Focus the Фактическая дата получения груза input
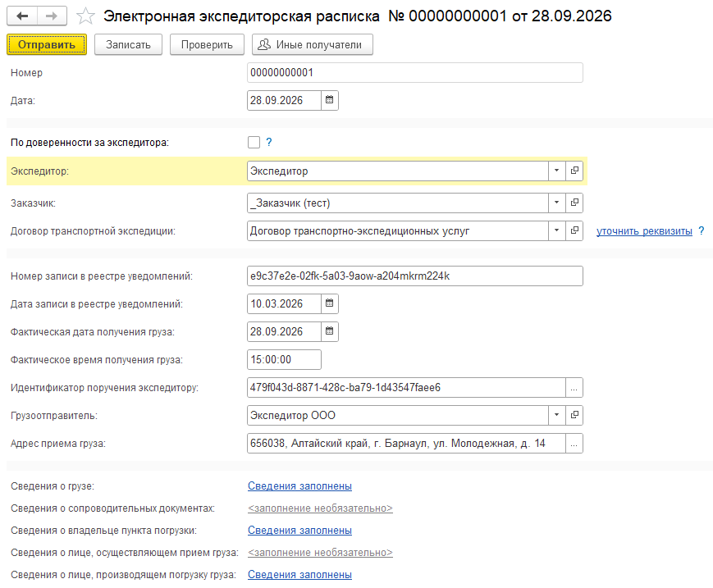713x588 pixels. pyautogui.click(x=284, y=331)
